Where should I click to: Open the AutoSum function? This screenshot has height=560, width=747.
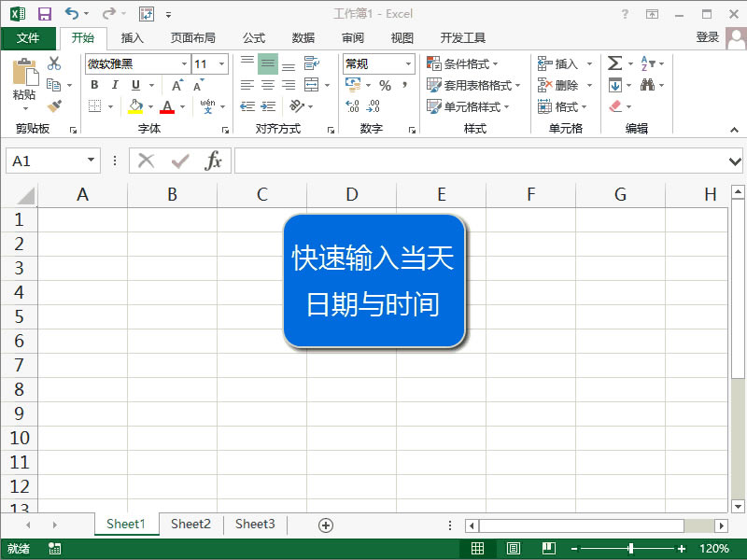(x=613, y=63)
